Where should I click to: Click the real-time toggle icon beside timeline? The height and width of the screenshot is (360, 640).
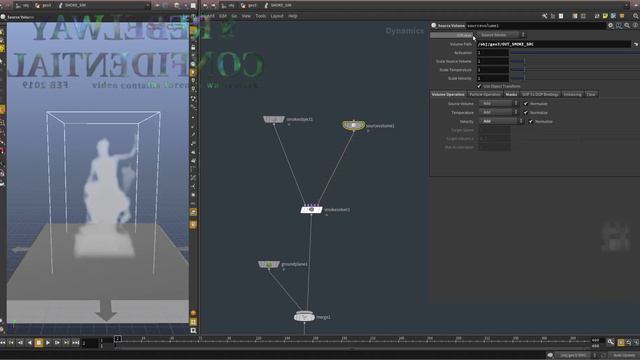tap(621, 343)
